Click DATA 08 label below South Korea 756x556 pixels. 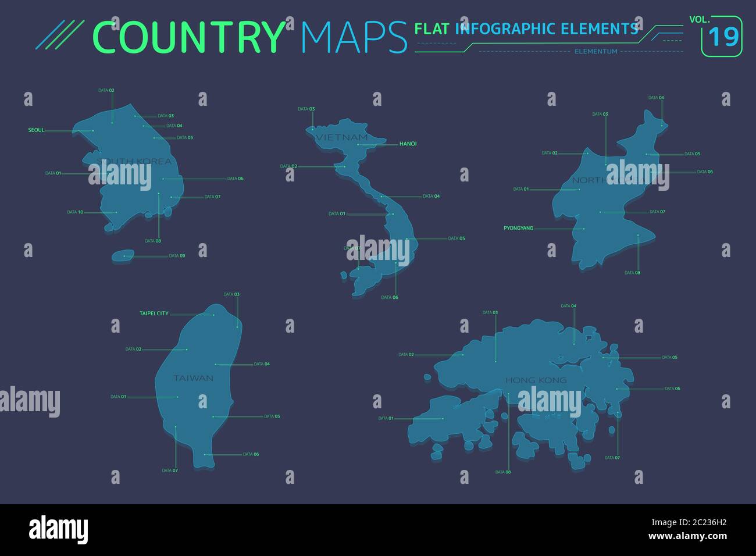pos(153,241)
